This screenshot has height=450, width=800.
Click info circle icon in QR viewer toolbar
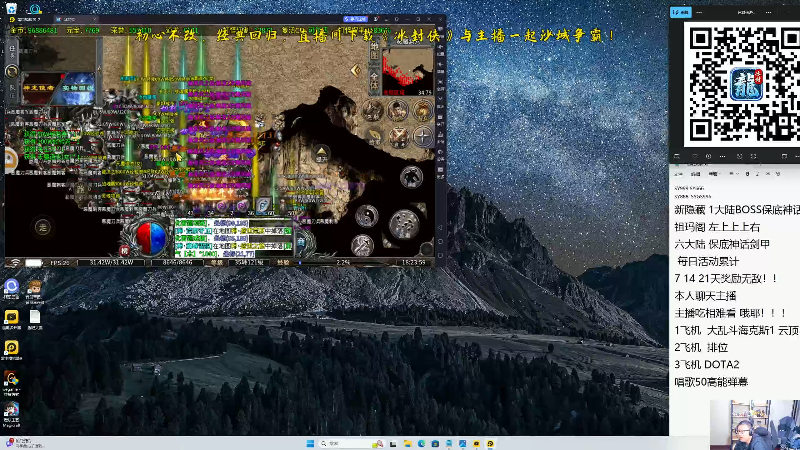(708, 156)
